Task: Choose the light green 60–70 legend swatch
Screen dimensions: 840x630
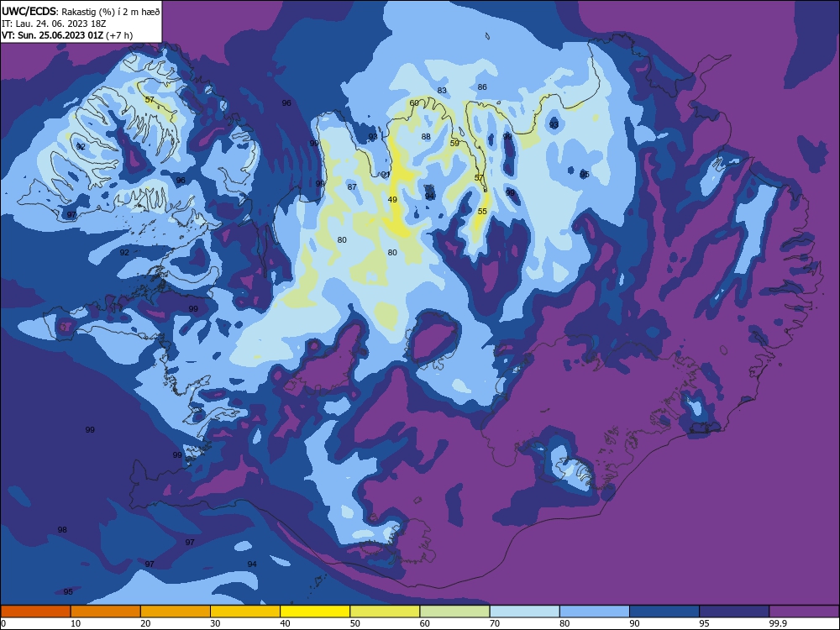Action: [x=454, y=612]
